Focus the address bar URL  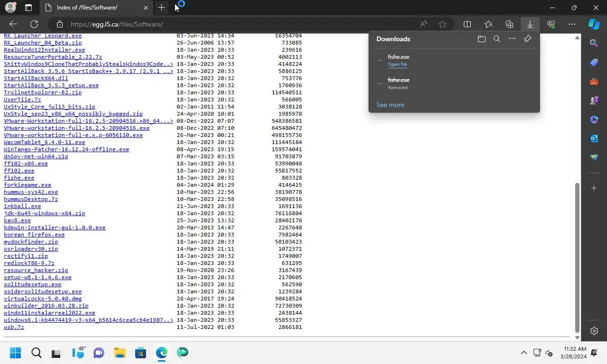pyautogui.click(x=117, y=24)
